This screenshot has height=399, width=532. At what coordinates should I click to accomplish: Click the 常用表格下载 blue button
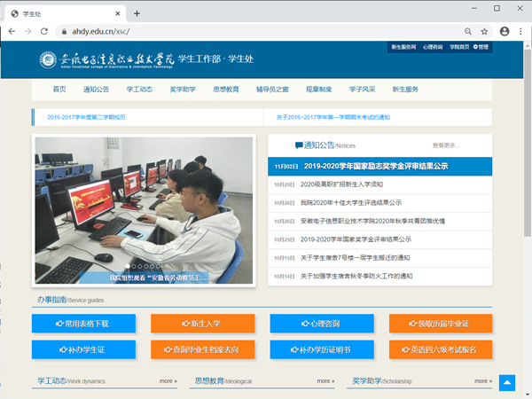(84, 324)
